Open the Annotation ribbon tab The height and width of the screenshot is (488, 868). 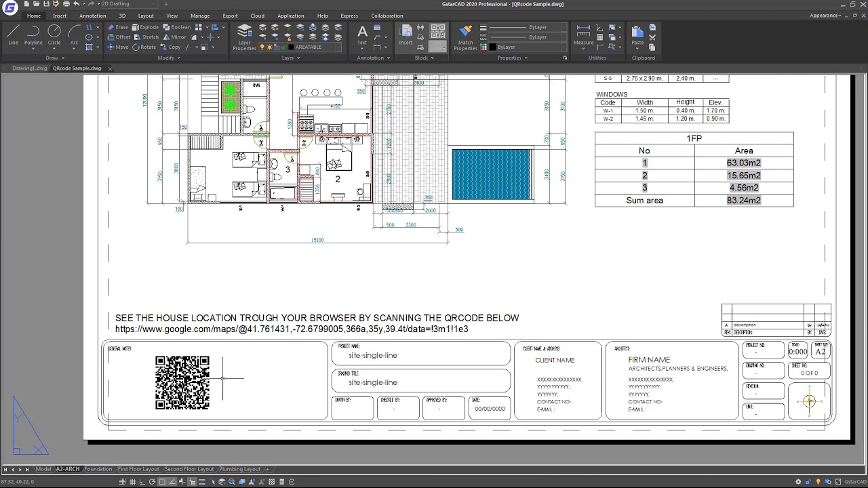click(x=93, y=16)
